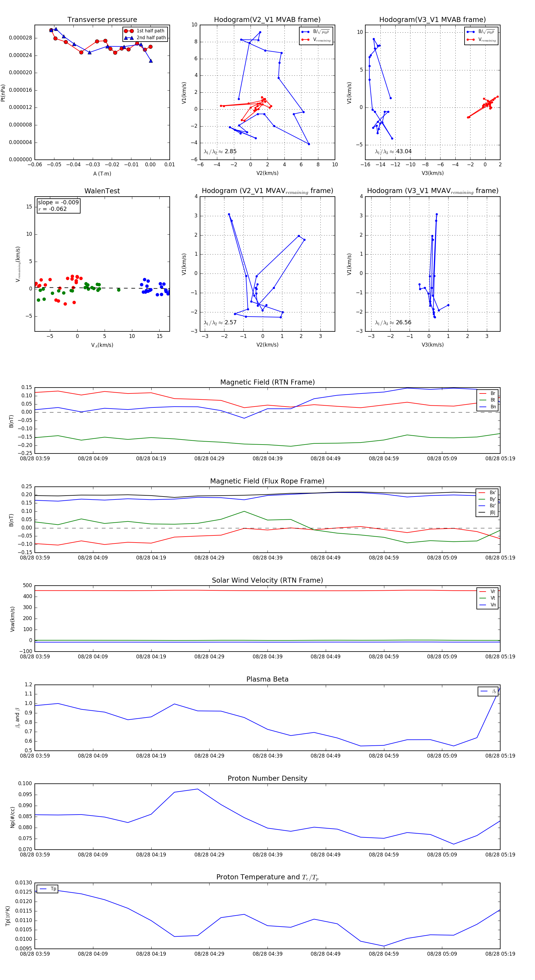Click the V2_V1 MVAV remaining frame hodogram title
Viewport: 535px width, 980px height.
(267, 191)
